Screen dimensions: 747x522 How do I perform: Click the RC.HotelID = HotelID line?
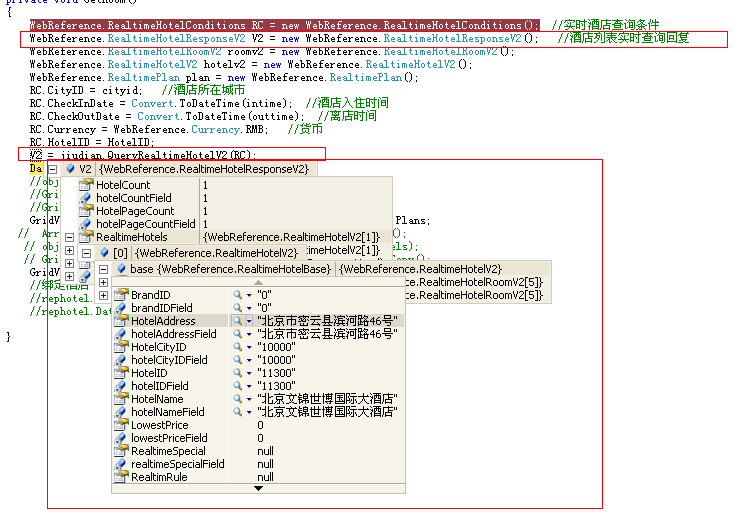click(92, 142)
